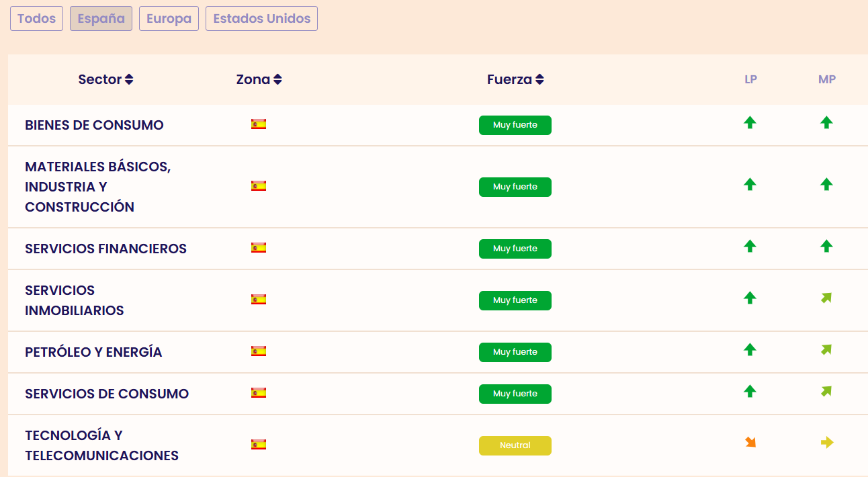Click the yellow Neutral strength badge
The height and width of the screenshot is (477, 868).
pyautogui.click(x=515, y=445)
